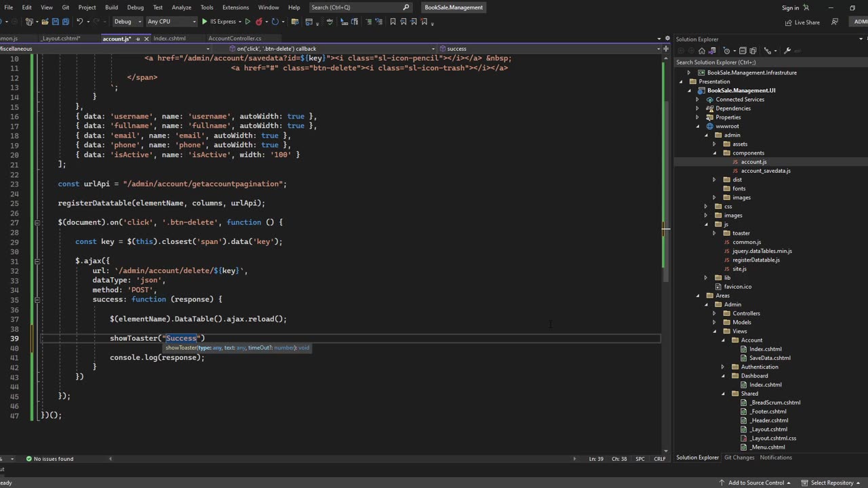
Task: Open the Build menu
Action: [x=112, y=7]
